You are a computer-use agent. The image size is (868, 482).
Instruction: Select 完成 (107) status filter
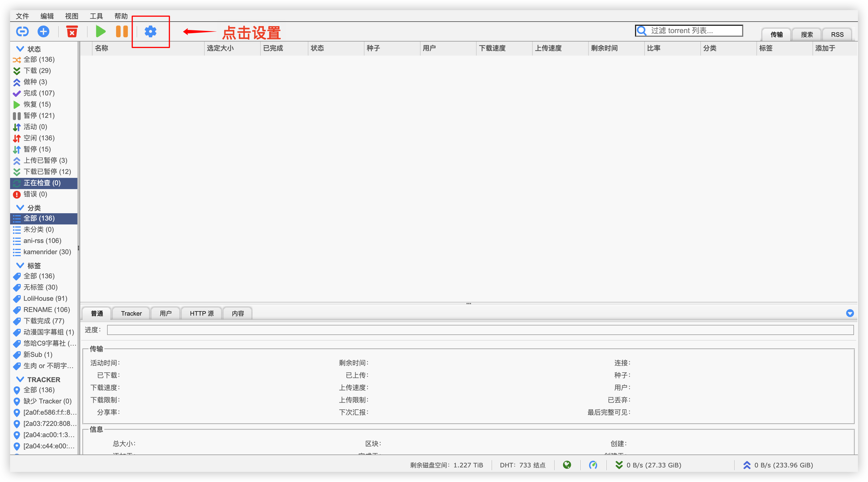pos(44,93)
